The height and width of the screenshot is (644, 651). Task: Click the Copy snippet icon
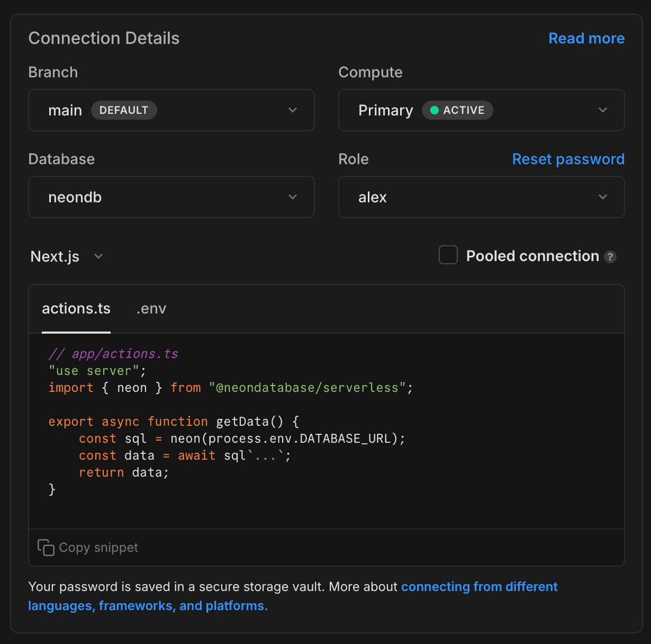coord(46,547)
